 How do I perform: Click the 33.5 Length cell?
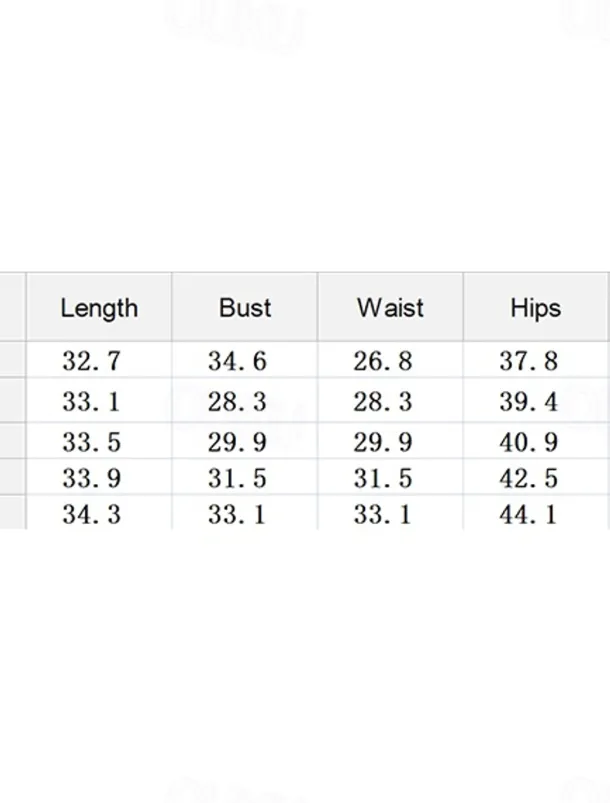tap(91, 442)
